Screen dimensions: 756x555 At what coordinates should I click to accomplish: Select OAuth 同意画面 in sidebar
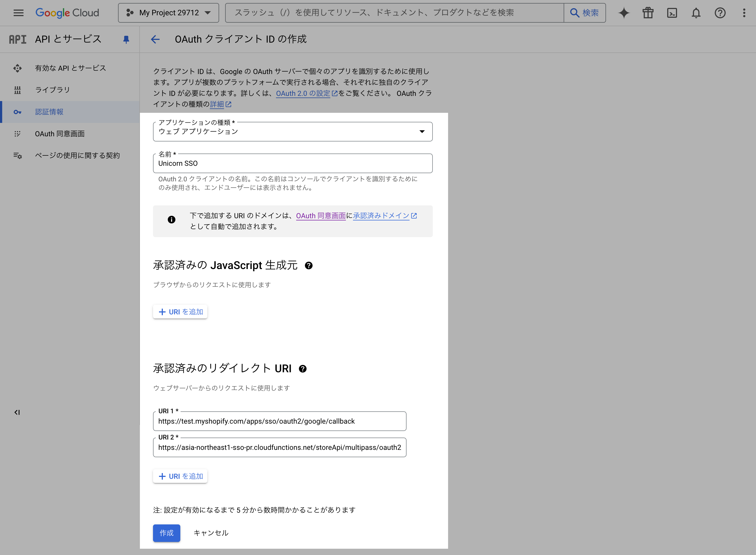[60, 134]
